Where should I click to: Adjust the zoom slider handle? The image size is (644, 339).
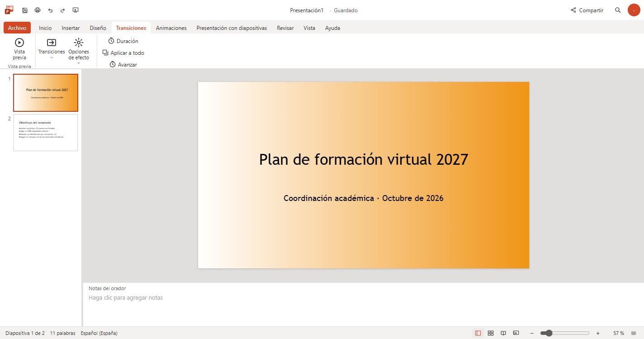coord(549,333)
